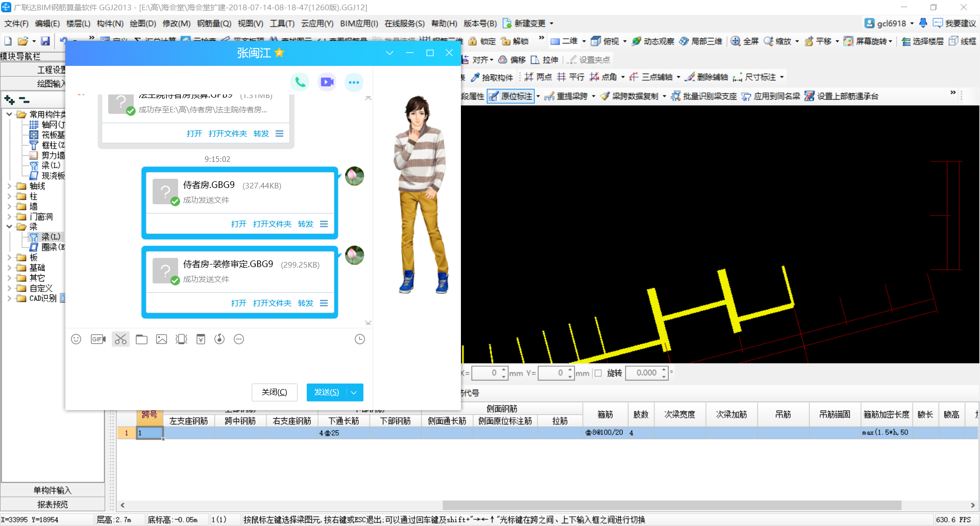
Task: Increase the Y offset stepper
Action: point(570,370)
